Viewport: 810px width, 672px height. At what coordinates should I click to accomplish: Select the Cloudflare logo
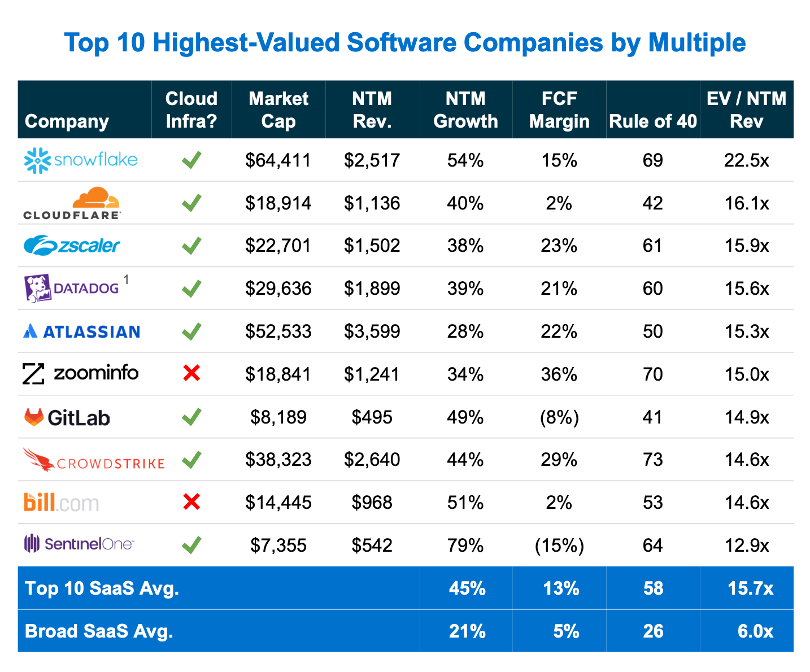72,203
